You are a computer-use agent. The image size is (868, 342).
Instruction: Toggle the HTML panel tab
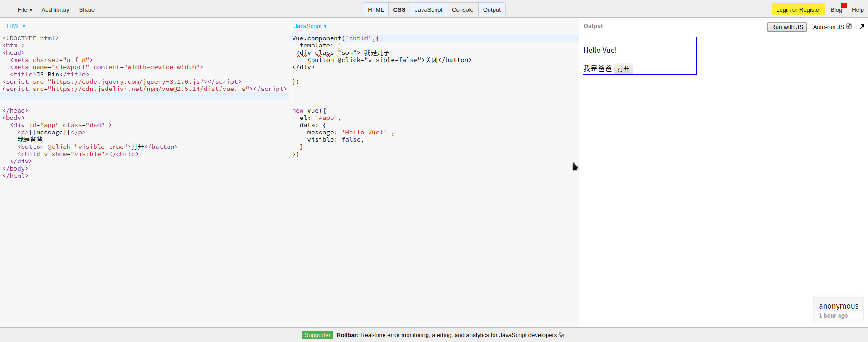[x=375, y=9]
